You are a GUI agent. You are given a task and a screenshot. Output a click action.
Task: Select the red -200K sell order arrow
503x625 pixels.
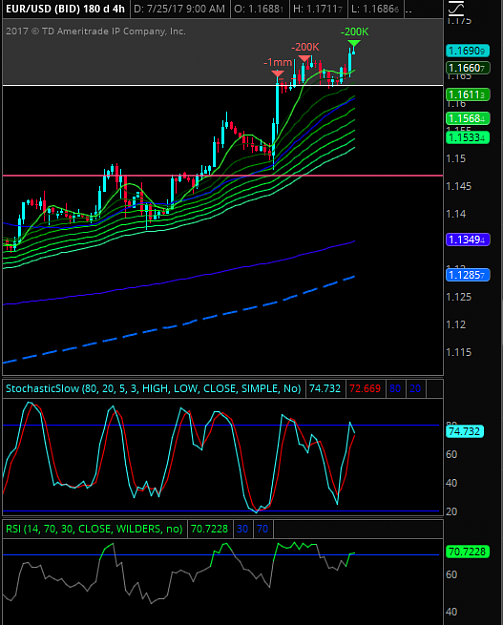coord(305,58)
